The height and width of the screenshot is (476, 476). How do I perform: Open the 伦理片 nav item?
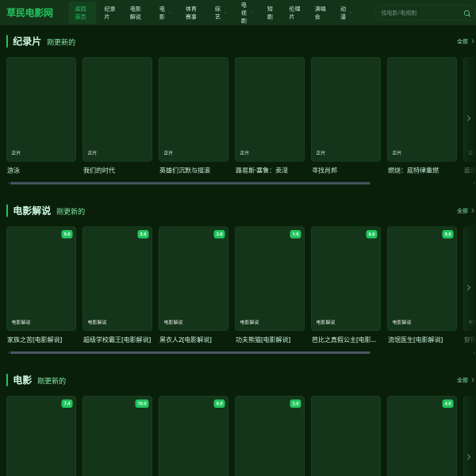tap(294, 13)
